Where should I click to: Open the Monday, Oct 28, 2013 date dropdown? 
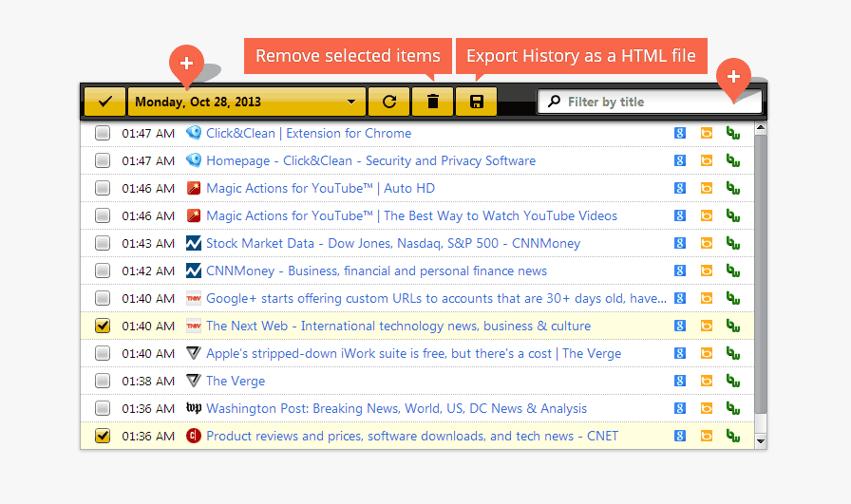[247, 102]
